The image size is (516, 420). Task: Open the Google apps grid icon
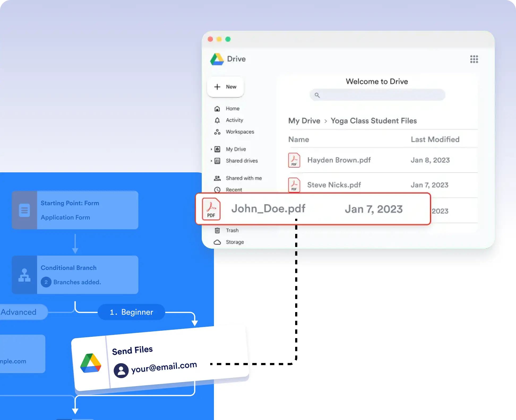474,59
